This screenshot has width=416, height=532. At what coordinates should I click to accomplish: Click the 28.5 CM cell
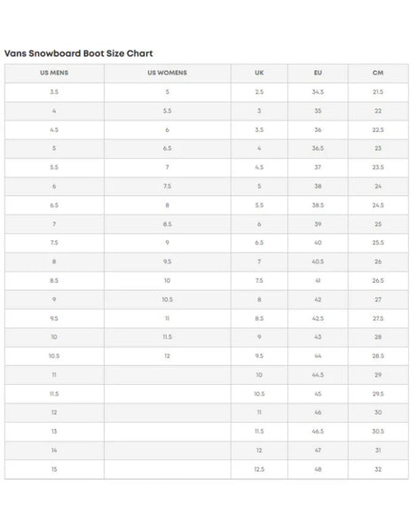(x=378, y=356)
